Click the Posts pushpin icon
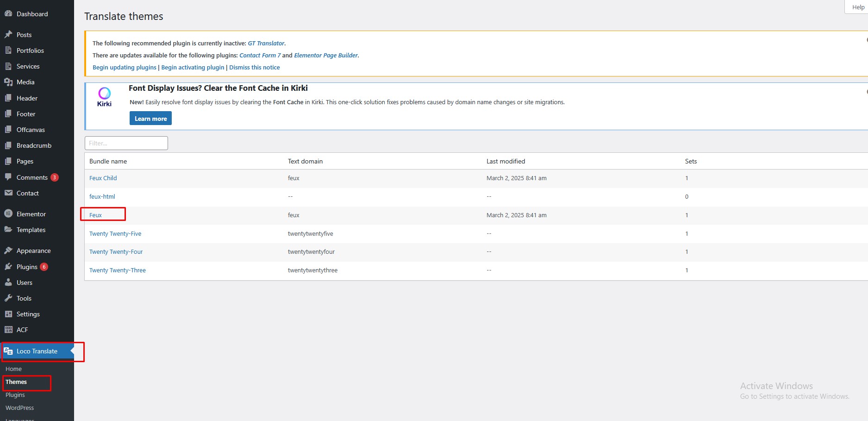 pyautogui.click(x=8, y=35)
